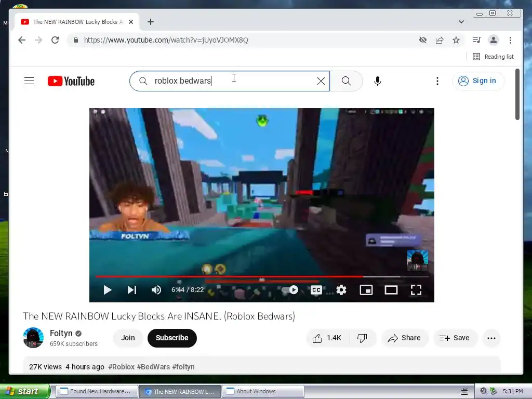The width and height of the screenshot is (532, 399).
Task: Click the crossed-out eye icon in the address bar
Action: tap(423, 40)
